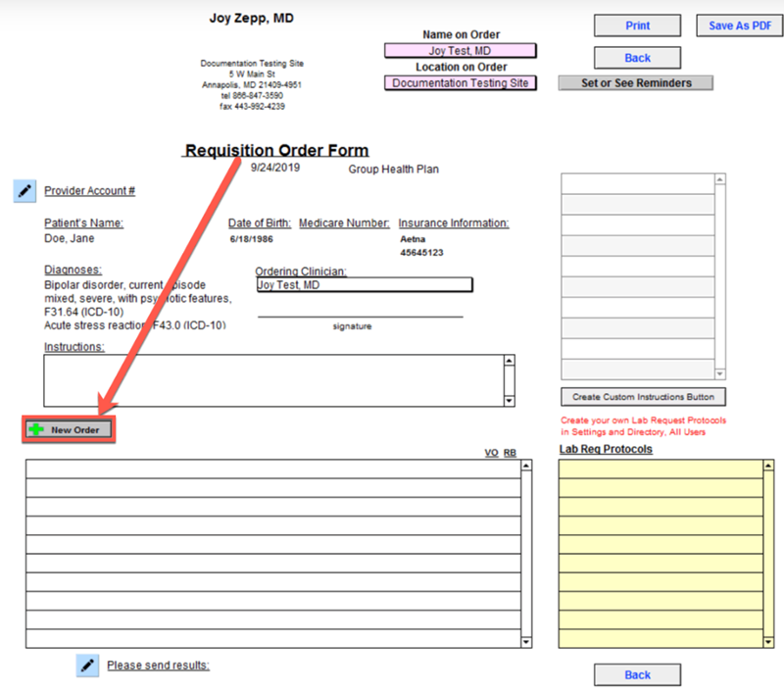
Task: Select the Ordering Clinician box
Action: [x=364, y=285]
